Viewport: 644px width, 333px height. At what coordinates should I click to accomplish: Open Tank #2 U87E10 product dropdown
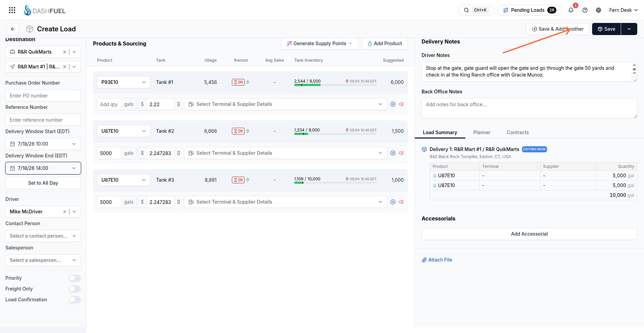[124, 131]
